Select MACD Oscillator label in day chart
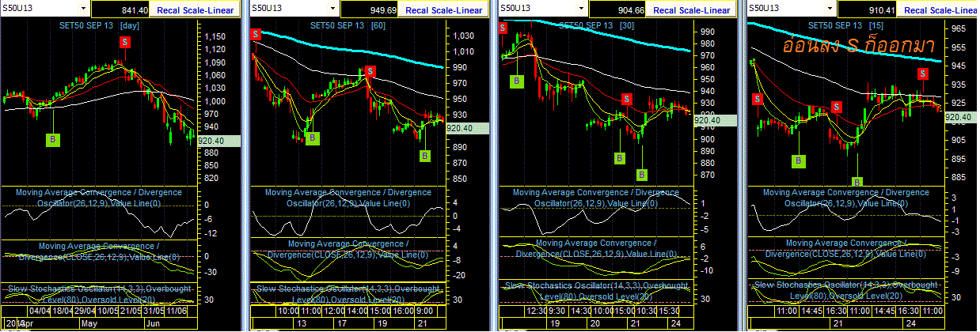Image resolution: width=980 pixels, height=332 pixels. (x=99, y=198)
